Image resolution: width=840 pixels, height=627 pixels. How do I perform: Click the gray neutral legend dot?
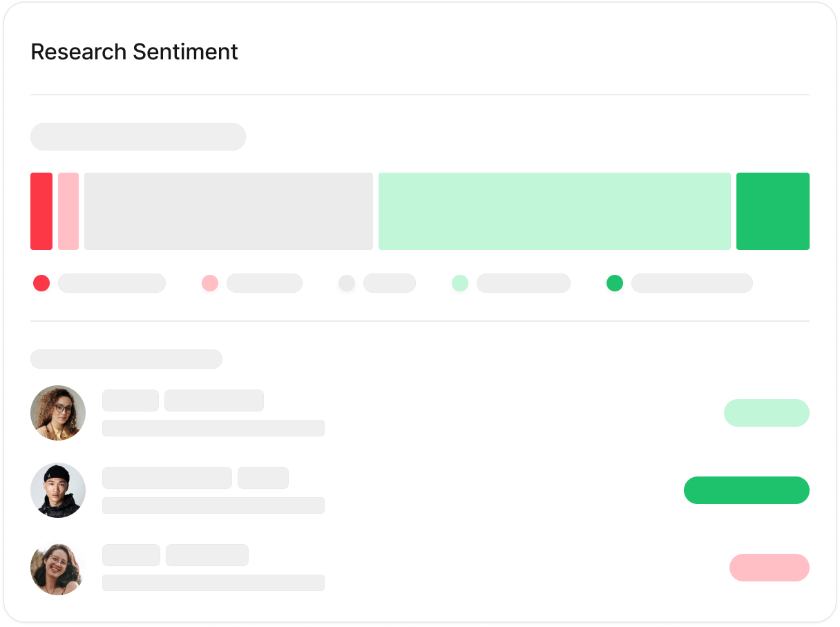[x=346, y=283]
